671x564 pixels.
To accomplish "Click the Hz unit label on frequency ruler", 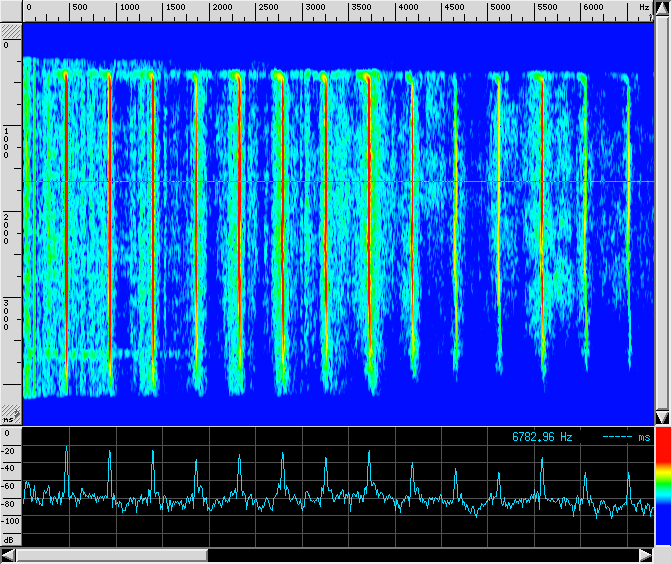I will [643, 7].
